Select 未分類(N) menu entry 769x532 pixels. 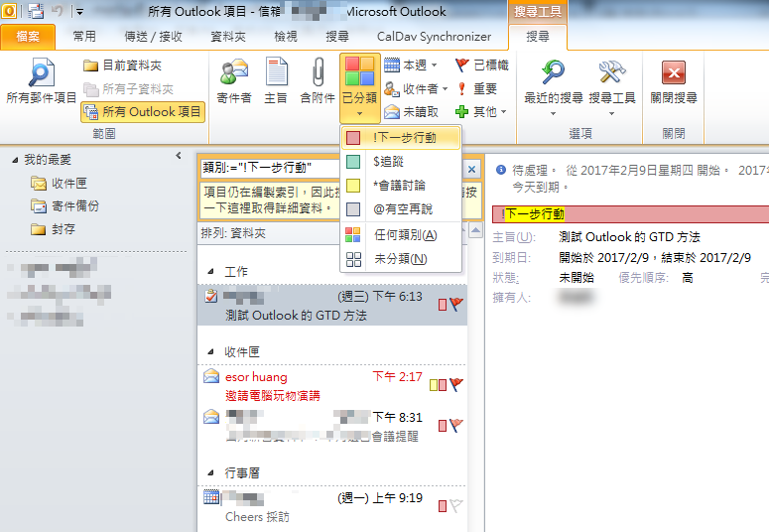tap(401, 259)
